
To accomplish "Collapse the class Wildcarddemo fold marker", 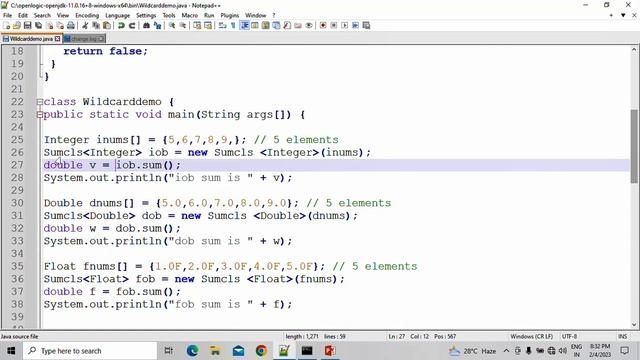I will (40, 102).
